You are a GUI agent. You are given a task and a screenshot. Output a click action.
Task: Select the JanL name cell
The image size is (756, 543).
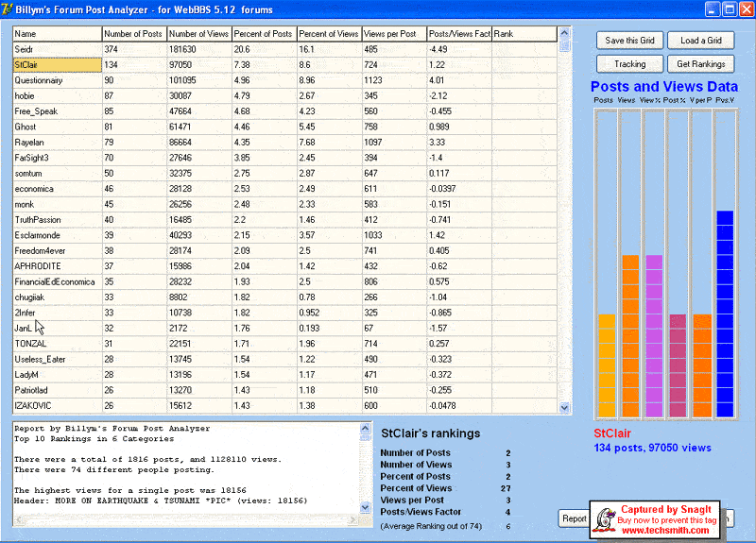tap(58, 328)
